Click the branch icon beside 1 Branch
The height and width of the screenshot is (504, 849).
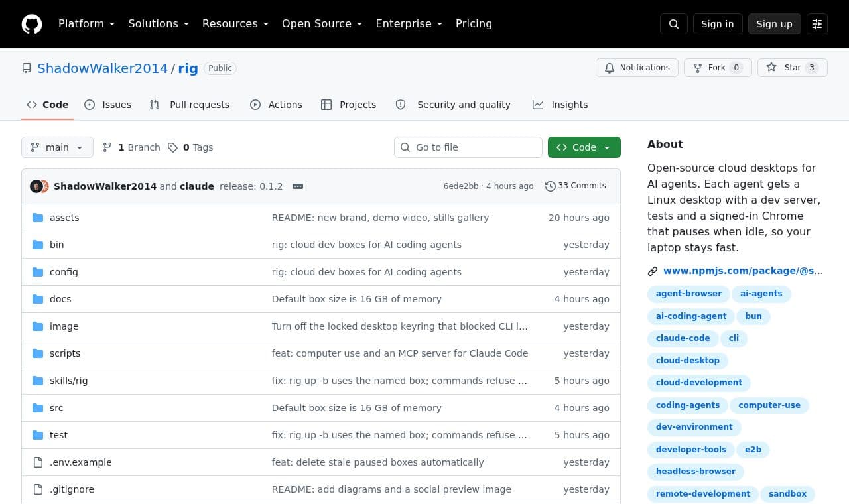[x=107, y=147]
